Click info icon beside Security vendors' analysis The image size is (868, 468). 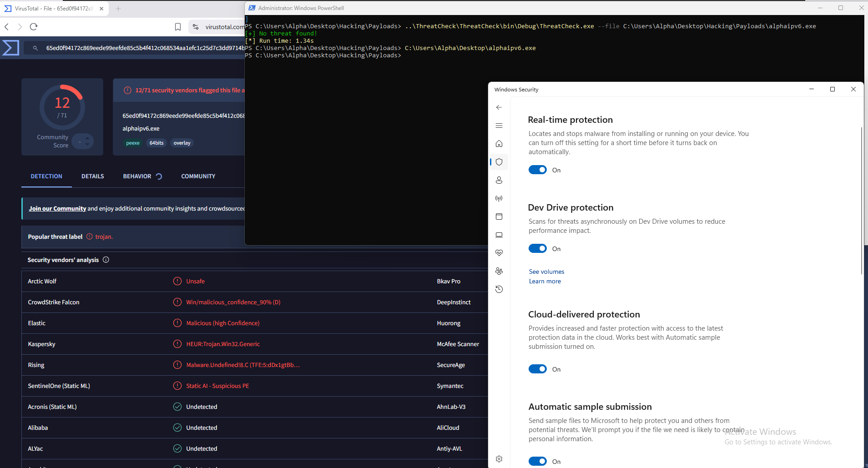click(106, 260)
